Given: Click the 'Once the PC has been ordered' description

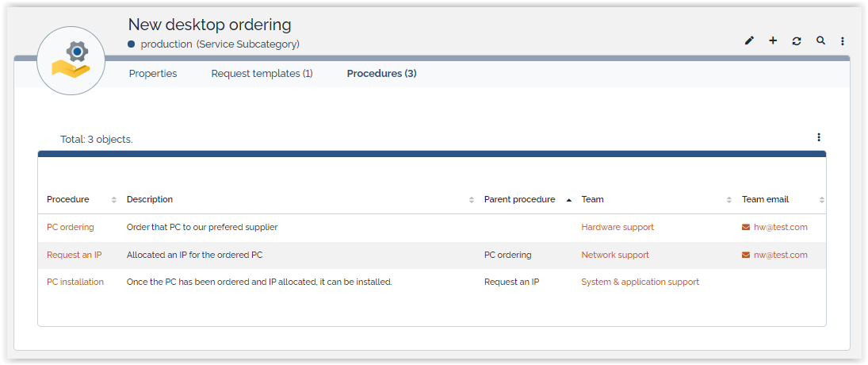Looking at the screenshot, I should click(x=259, y=282).
